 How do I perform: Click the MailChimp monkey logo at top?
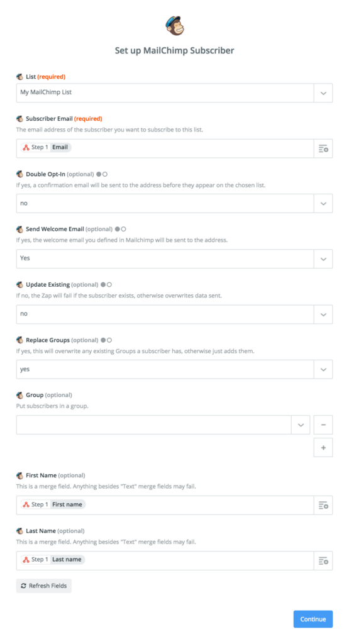tap(175, 26)
